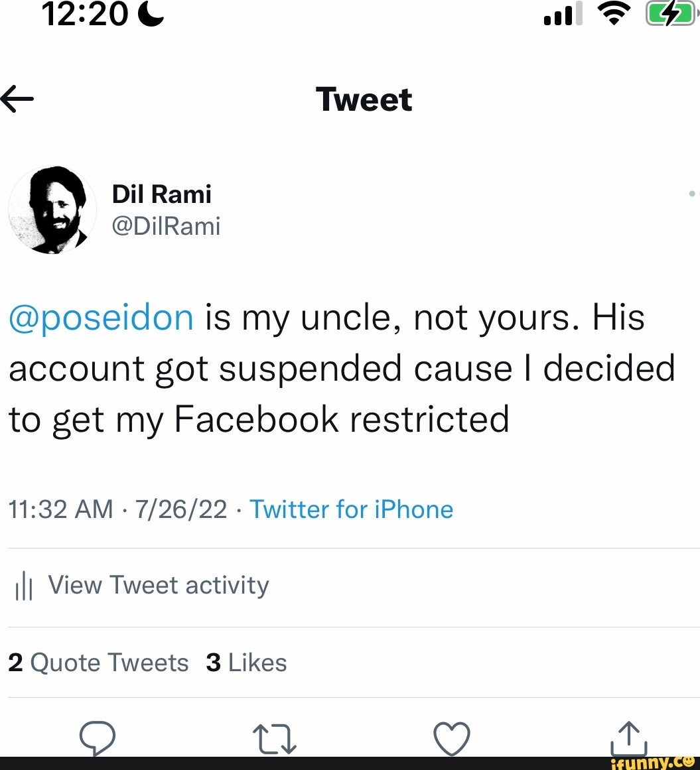The height and width of the screenshot is (770, 700).
Task: Tap the @DilRami username handle
Action: point(166,226)
